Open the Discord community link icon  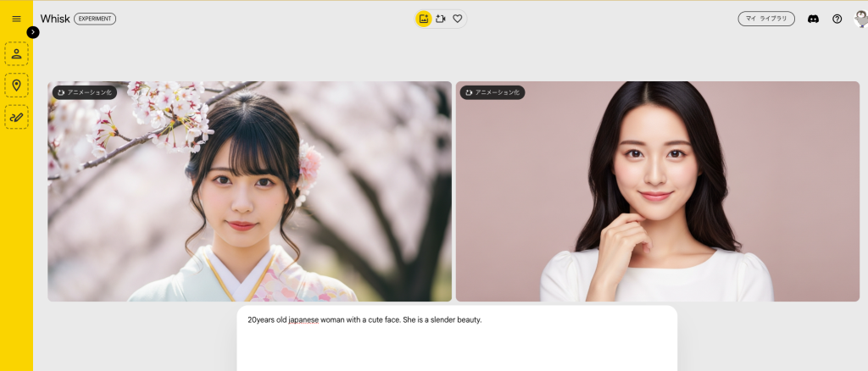click(x=813, y=19)
